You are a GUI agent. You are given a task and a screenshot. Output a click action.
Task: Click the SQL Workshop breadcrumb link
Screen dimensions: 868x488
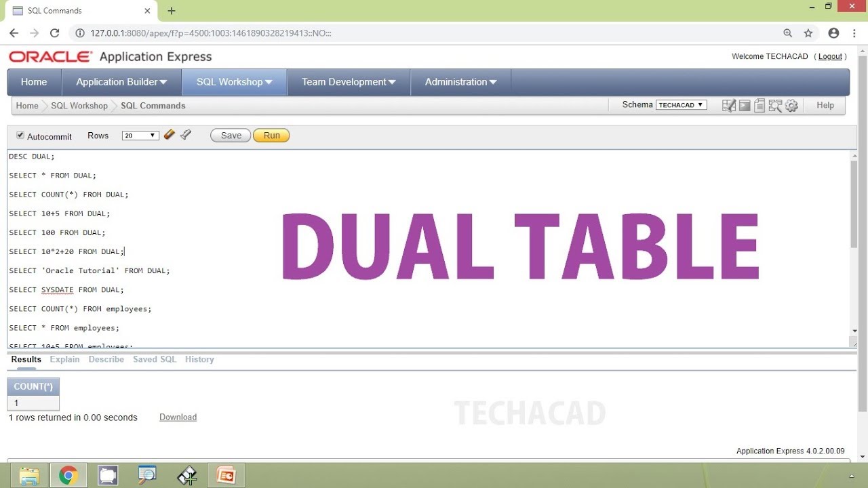click(79, 106)
